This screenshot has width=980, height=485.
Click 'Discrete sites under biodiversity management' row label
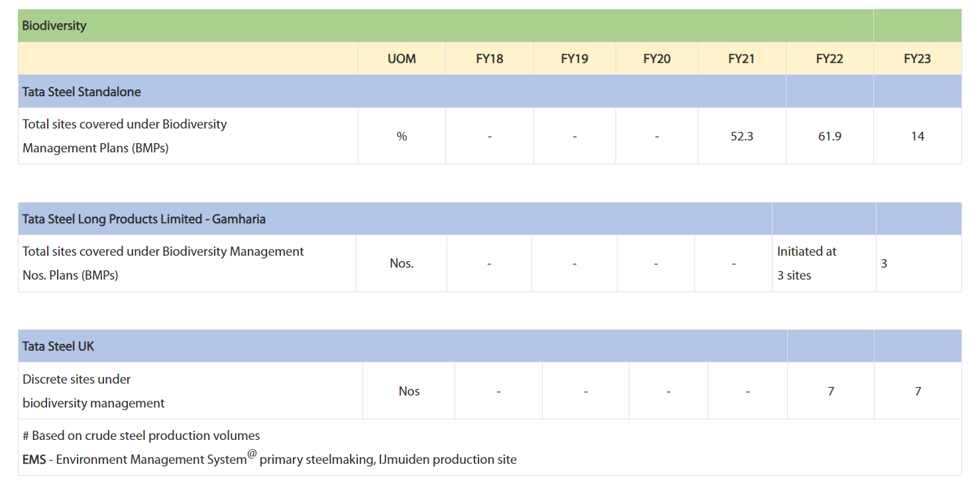click(93, 391)
